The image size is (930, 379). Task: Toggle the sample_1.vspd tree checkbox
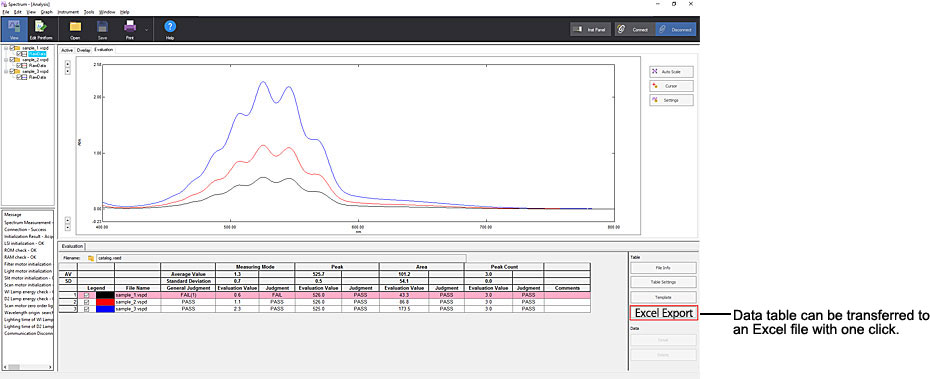pos(12,48)
